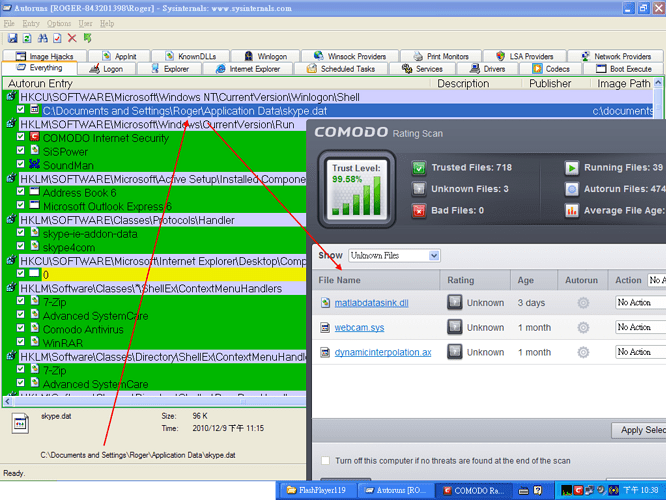Toggle the skype-ie-addon-data checkbox

(20, 232)
